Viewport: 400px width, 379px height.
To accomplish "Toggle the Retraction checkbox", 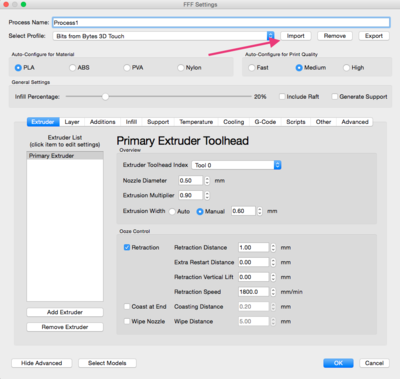I will point(127,247).
